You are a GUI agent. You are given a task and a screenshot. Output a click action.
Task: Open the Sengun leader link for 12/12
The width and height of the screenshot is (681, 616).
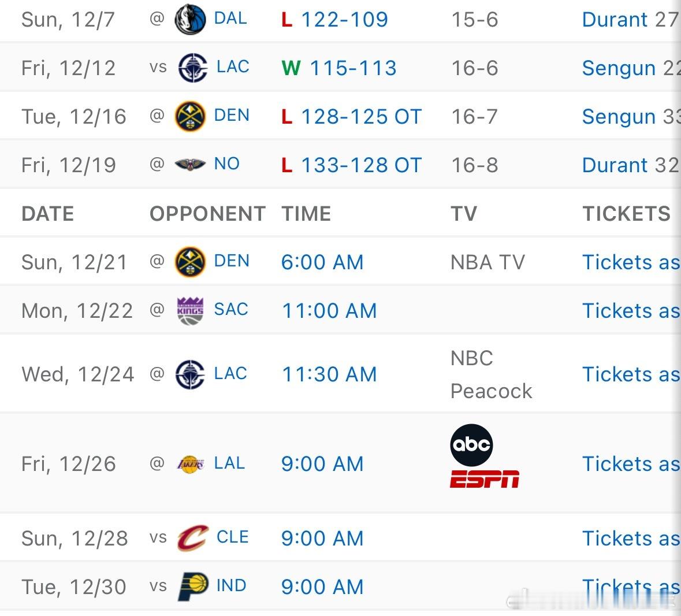point(631,68)
